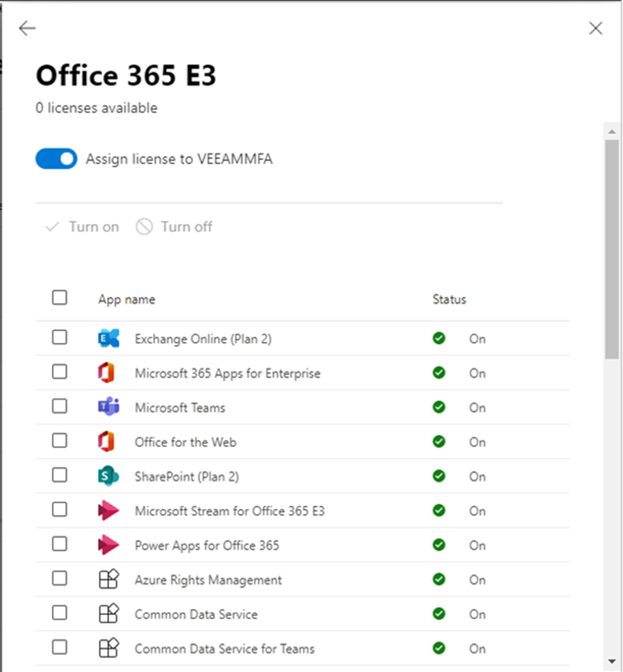Image resolution: width=623 pixels, height=672 pixels.
Task: Close the Office 365 E3 panel
Action: [x=596, y=28]
